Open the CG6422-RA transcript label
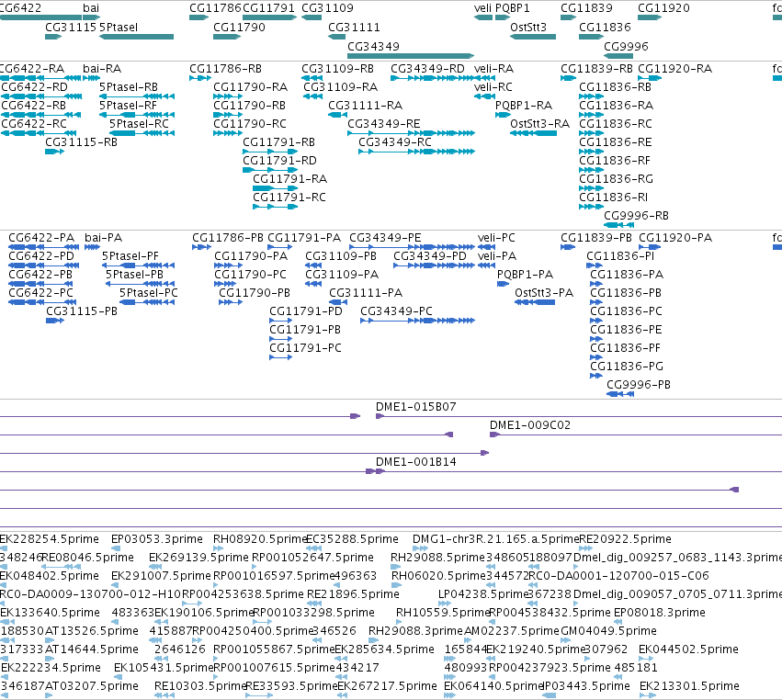Screen dimensions: 782x700 32,68
